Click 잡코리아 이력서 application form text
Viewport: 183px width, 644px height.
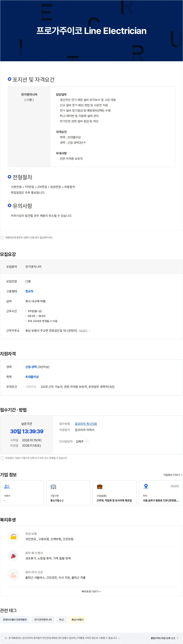click(x=85, y=430)
